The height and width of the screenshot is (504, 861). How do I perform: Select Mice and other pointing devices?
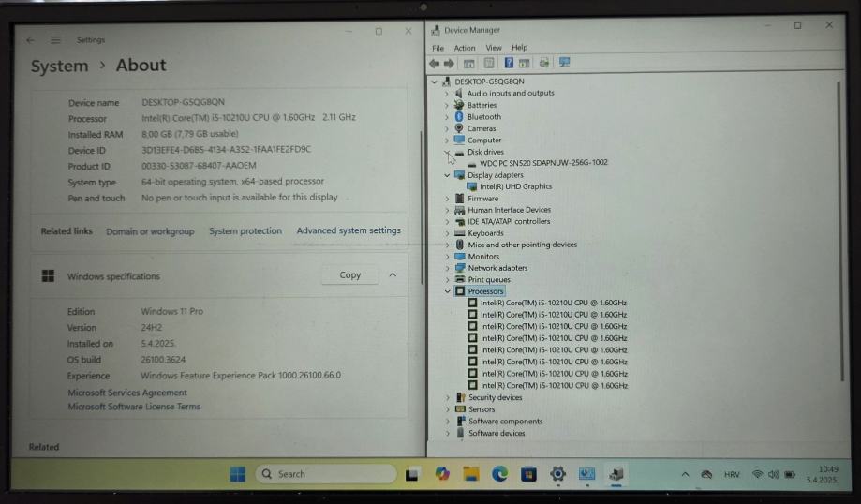coord(522,245)
